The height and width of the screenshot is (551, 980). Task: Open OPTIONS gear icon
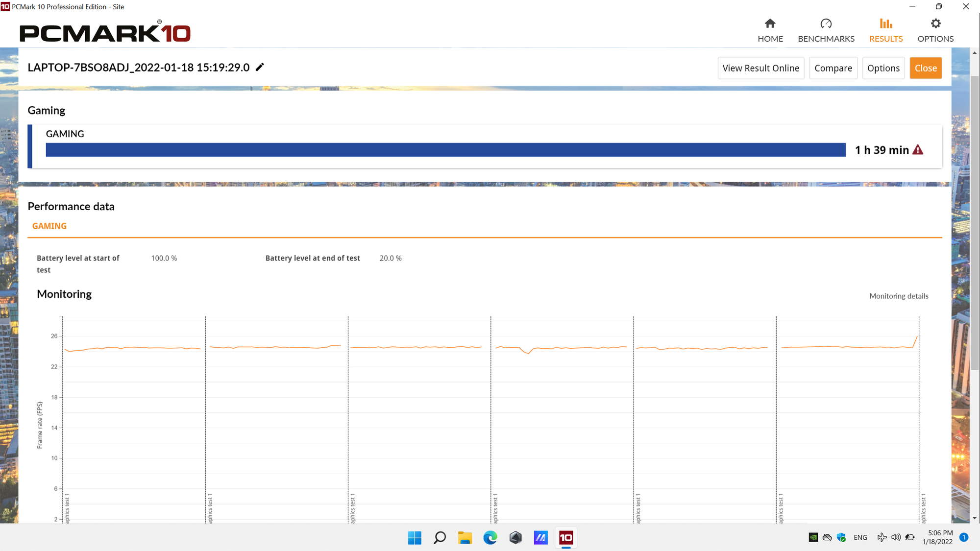(935, 24)
